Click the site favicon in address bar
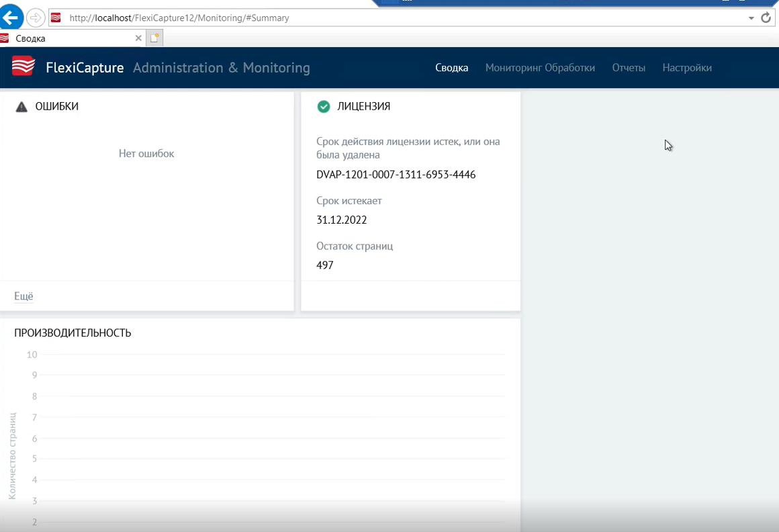Image resolution: width=779 pixels, height=532 pixels. pyautogui.click(x=56, y=18)
